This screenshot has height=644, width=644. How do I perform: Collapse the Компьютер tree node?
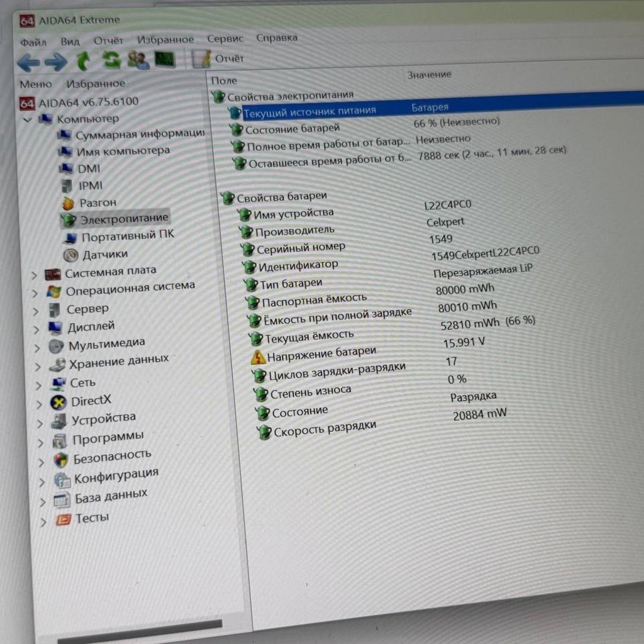(28, 120)
